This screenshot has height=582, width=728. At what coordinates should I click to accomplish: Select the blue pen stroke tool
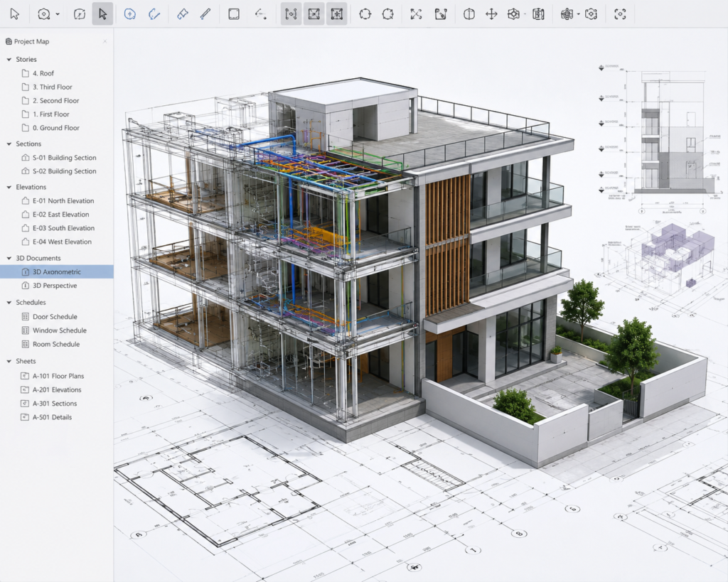click(x=205, y=14)
